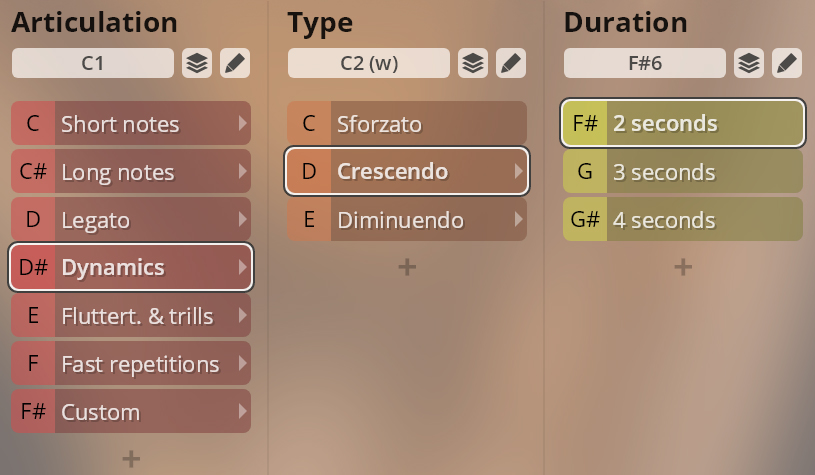815x475 pixels.
Task: Add a new Duration entry with plus
Action: [x=683, y=267]
